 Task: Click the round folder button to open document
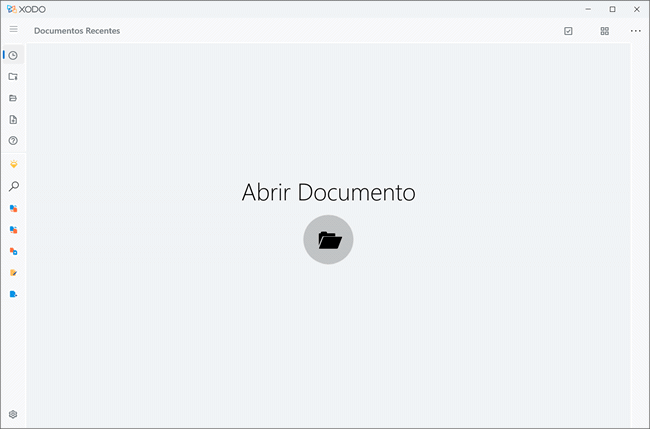[328, 240]
